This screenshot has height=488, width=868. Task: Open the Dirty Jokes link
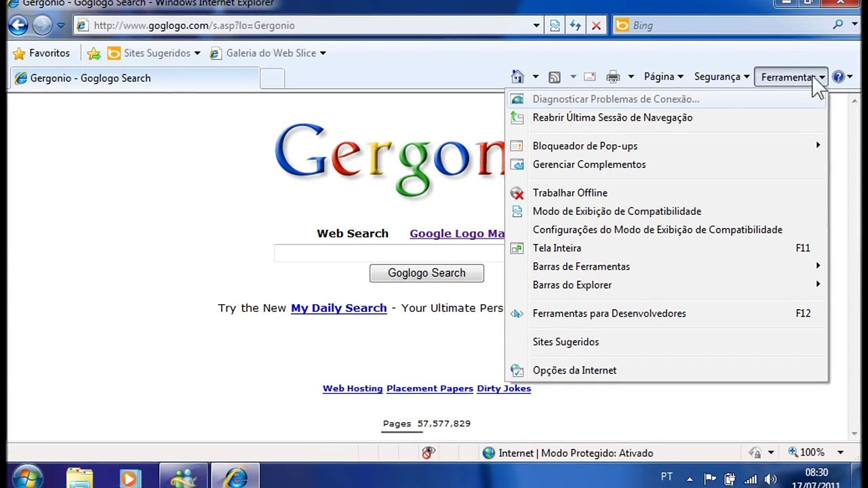click(x=504, y=388)
